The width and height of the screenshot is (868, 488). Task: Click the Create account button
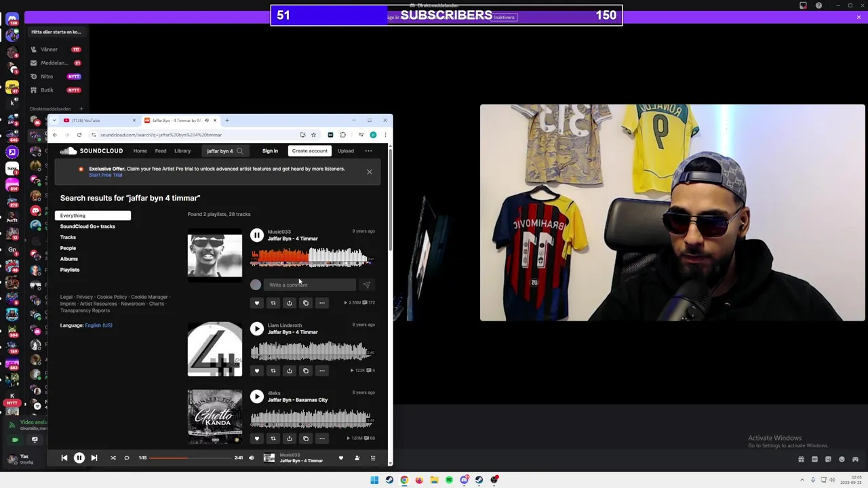[309, 151]
